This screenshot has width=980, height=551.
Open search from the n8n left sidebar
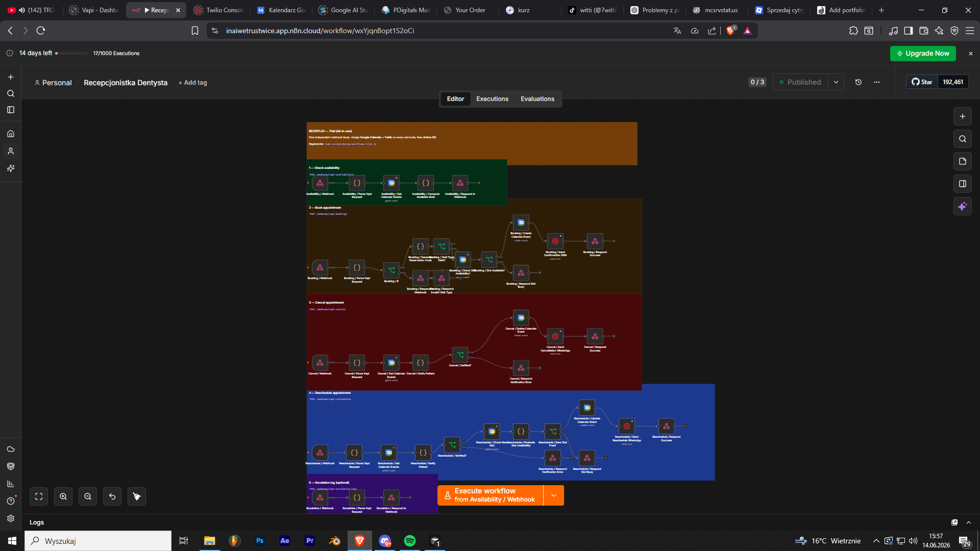11,93
